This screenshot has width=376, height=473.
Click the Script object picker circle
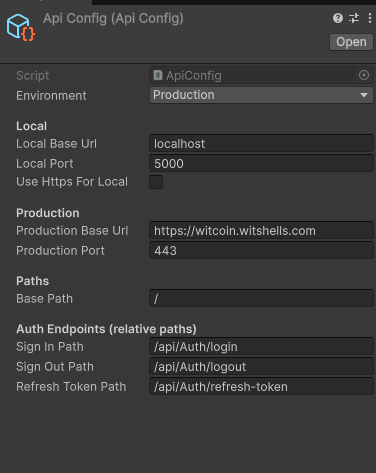click(x=364, y=75)
